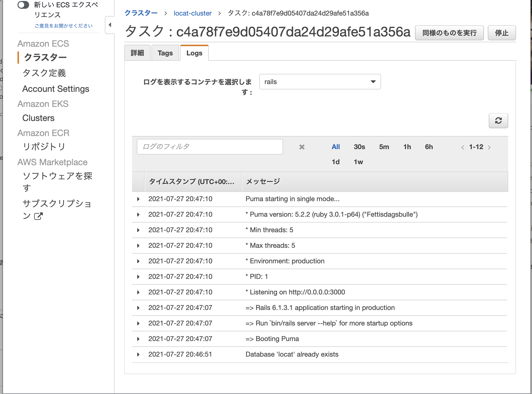
Task: Expand the 'Puma starting in single mode' log row
Action: tap(138, 199)
